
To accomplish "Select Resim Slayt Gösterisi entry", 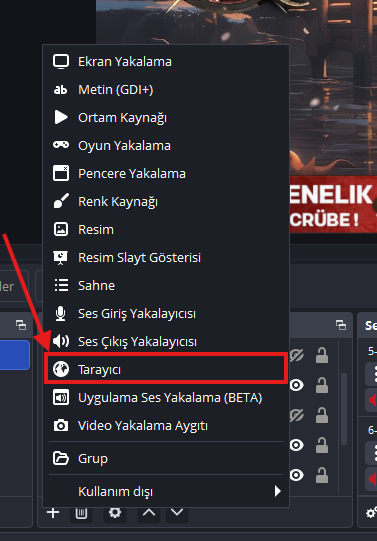I will click(x=166, y=257).
